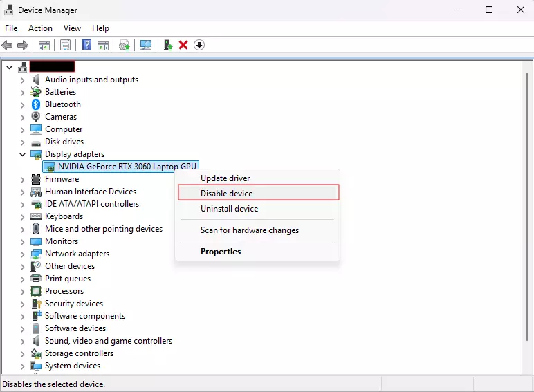Click the vertical scrollbar of device tree
Viewport: 534px width, 392px height.
coord(527,207)
